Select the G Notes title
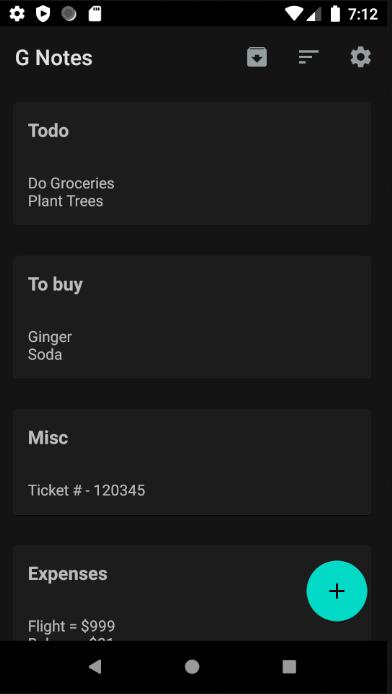 coord(54,58)
